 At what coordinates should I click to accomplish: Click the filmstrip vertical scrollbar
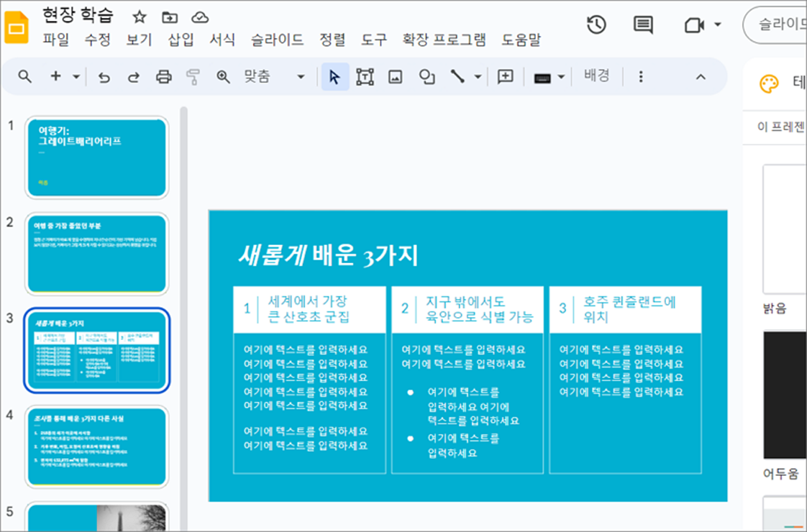click(x=183, y=319)
